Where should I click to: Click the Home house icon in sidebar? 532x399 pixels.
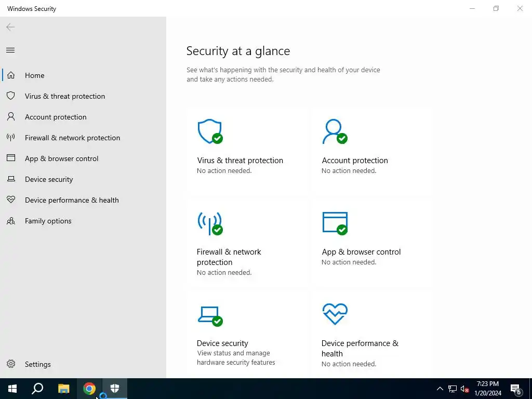[11, 75]
